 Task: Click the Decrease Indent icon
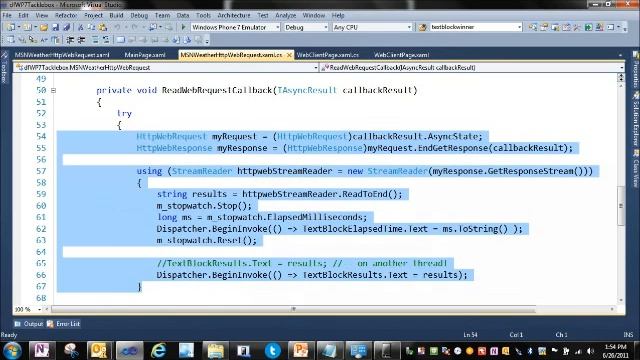click(70, 40)
